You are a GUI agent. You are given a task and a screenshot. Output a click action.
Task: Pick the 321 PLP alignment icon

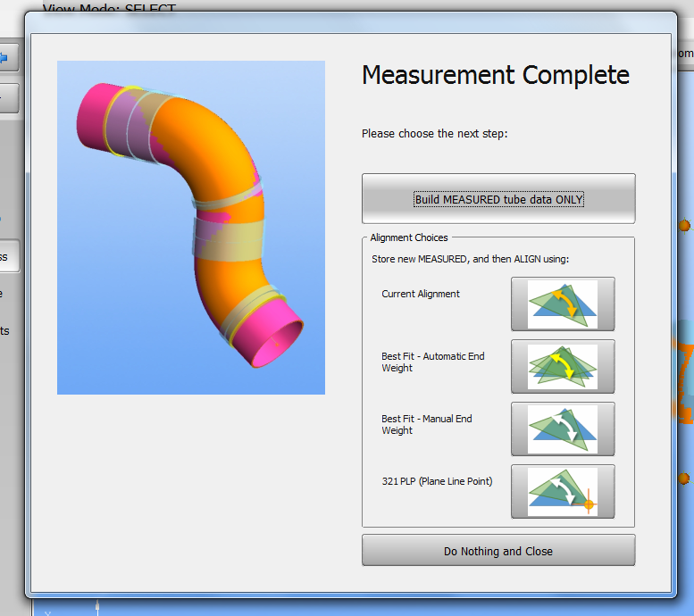(562, 491)
